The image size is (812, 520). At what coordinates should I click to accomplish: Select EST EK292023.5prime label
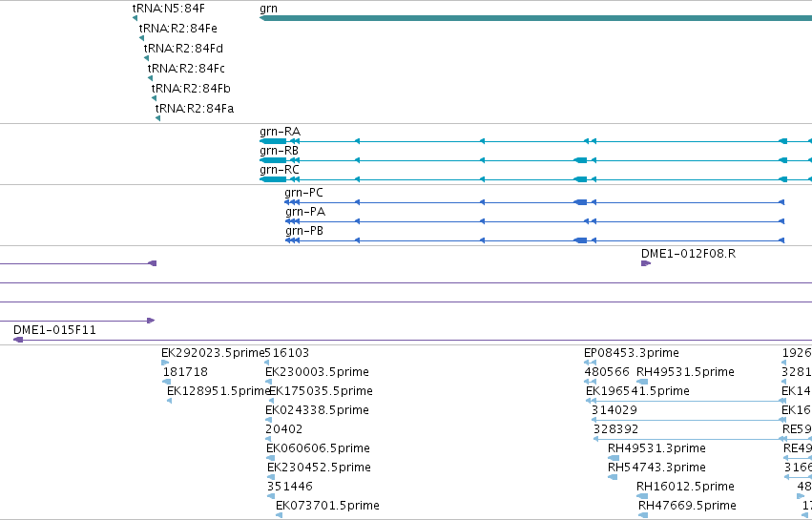[x=213, y=353]
